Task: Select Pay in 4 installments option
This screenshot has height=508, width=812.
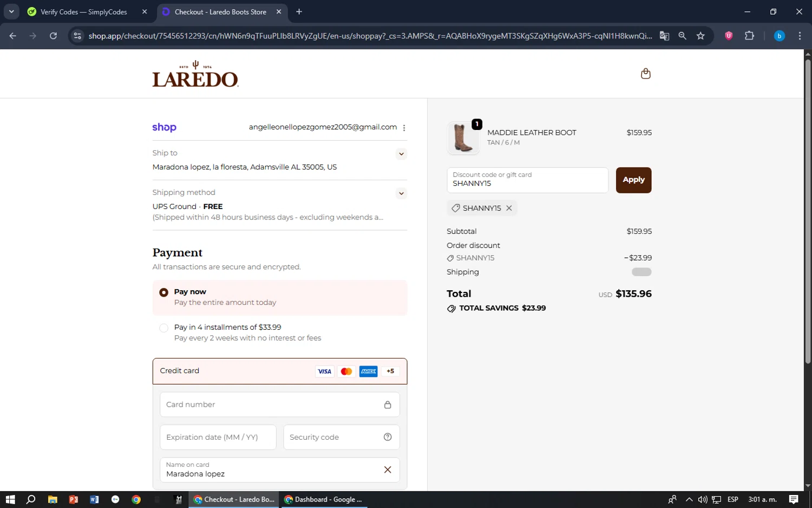Action: (163, 328)
